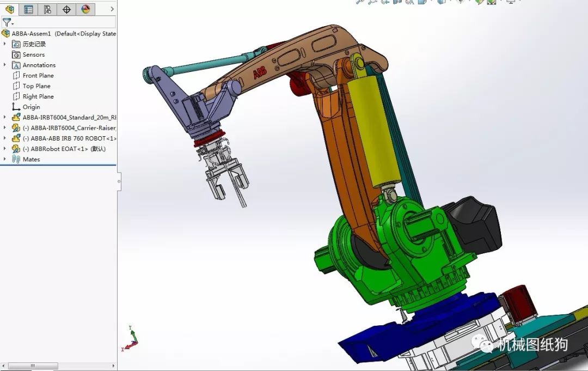Expand the 历史记录 folder arrow

click(4, 44)
